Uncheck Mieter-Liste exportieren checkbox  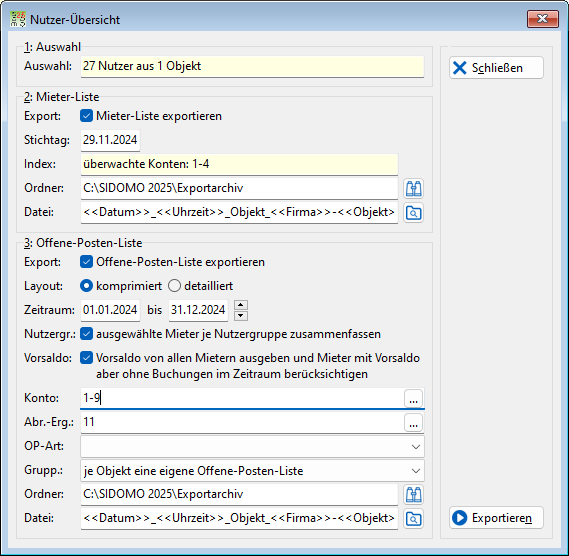(86, 116)
